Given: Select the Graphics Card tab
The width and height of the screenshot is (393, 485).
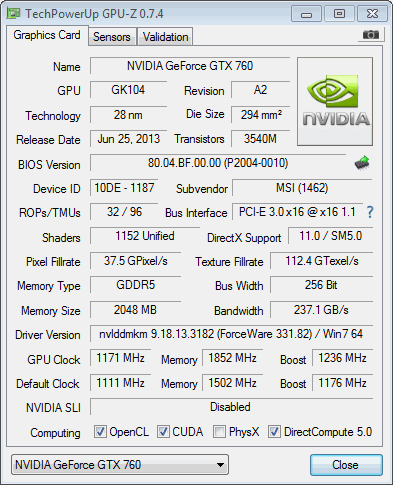Looking at the screenshot, I should tap(47, 35).
